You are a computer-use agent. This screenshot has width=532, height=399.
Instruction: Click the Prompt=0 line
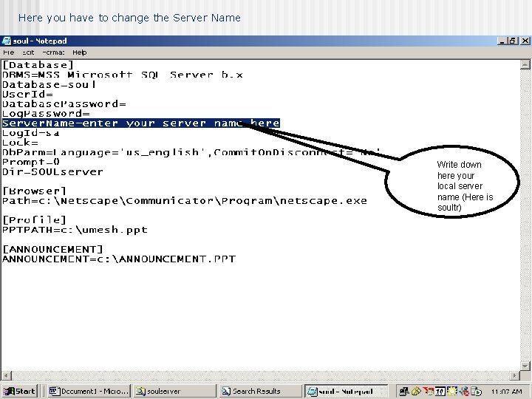click(x=31, y=162)
